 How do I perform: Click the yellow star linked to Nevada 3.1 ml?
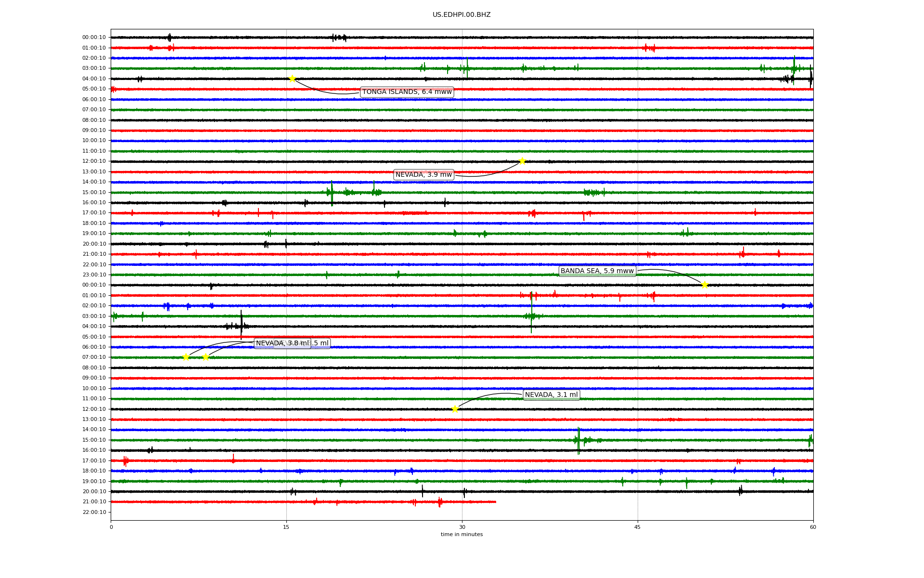click(x=455, y=409)
